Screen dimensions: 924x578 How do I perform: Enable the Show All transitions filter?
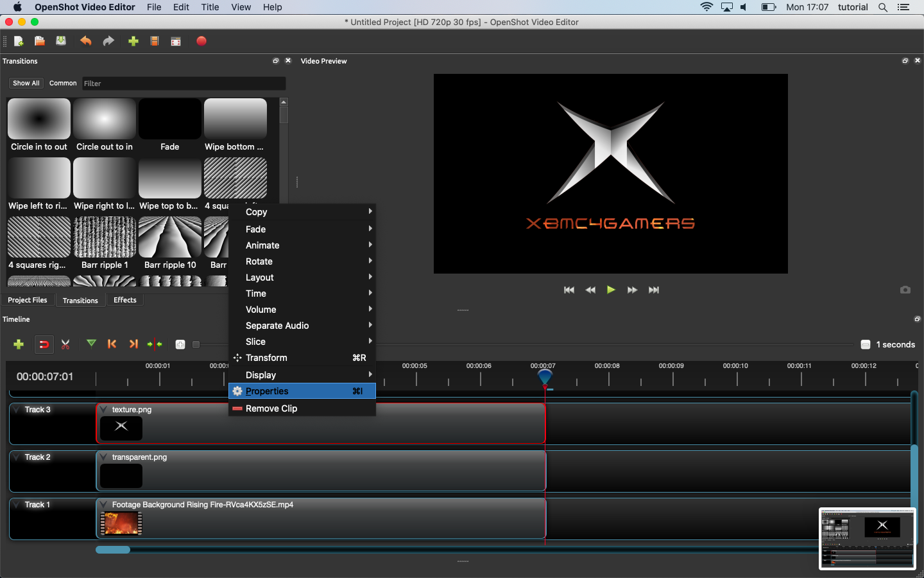[x=26, y=83]
